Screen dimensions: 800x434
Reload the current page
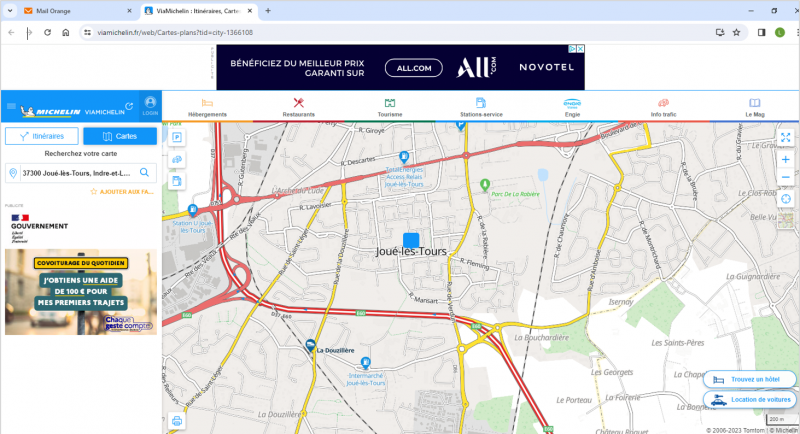pos(47,32)
